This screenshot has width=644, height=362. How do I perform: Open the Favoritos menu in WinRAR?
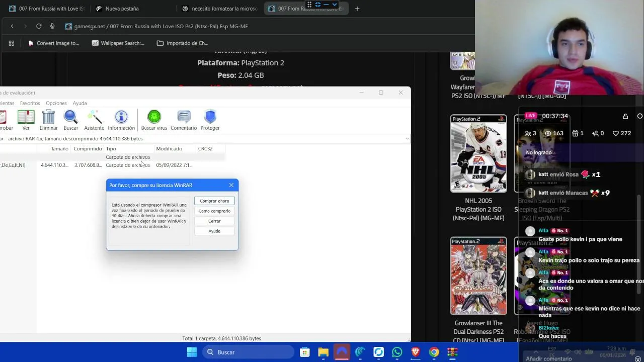point(30,103)
